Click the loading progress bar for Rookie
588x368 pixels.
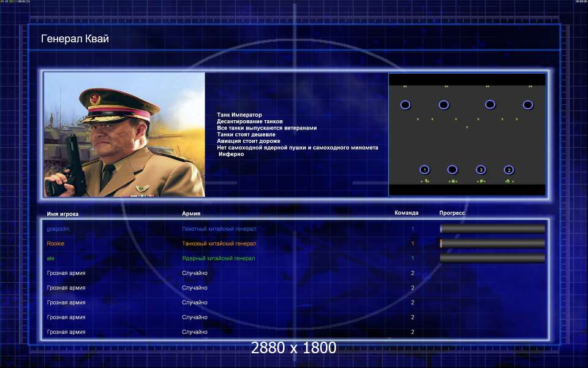[x=492, y=243]
